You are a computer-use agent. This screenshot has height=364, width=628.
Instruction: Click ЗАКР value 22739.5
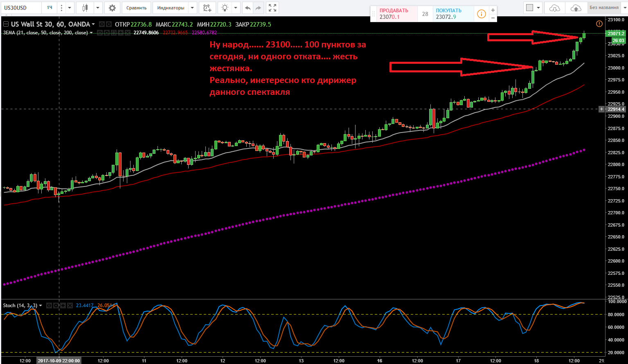(260, 25)
